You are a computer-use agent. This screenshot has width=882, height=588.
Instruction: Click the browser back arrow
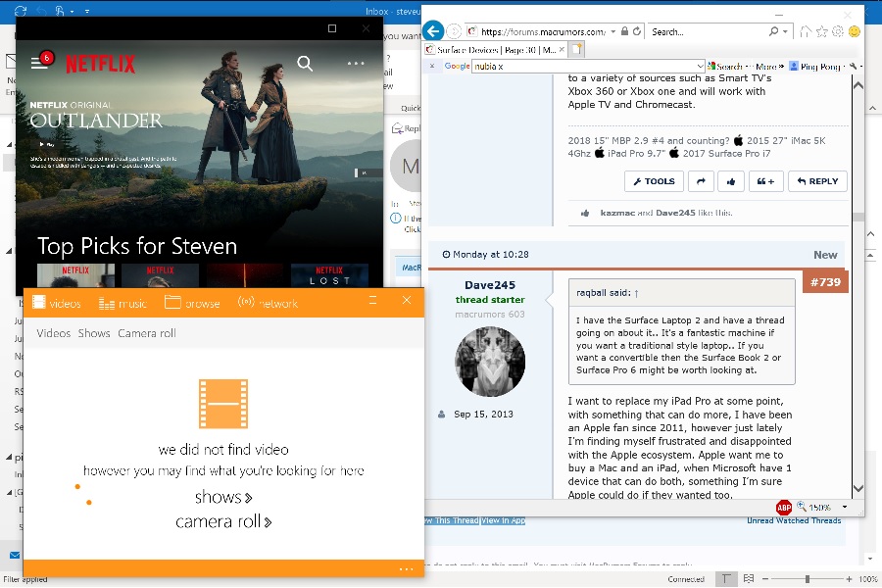[x=433, y=31]
